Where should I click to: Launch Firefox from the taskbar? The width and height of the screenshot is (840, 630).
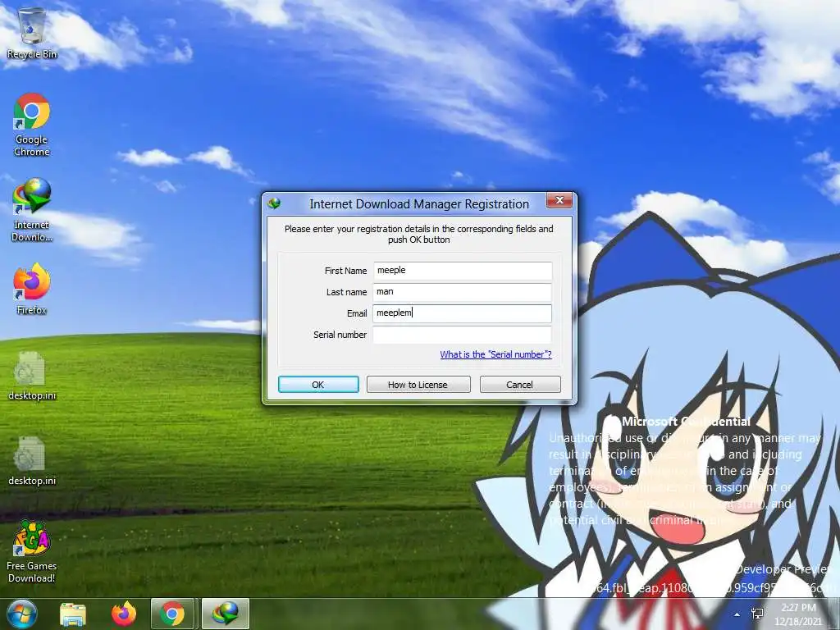pos(124,614)
